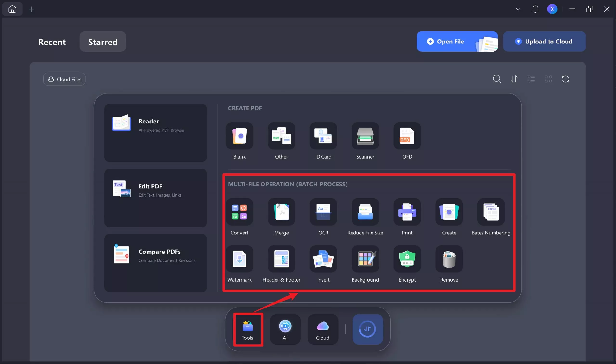Viewport: 616px width, 364px height.
Task: Toggle the Tools panel button
Action: [x=248, y=329]
